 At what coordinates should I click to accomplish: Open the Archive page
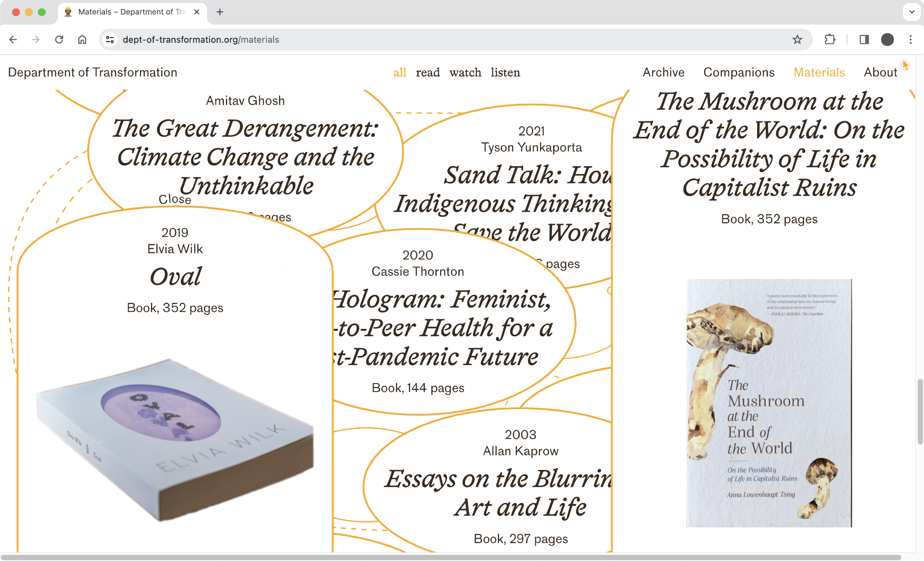click(663, 72)
